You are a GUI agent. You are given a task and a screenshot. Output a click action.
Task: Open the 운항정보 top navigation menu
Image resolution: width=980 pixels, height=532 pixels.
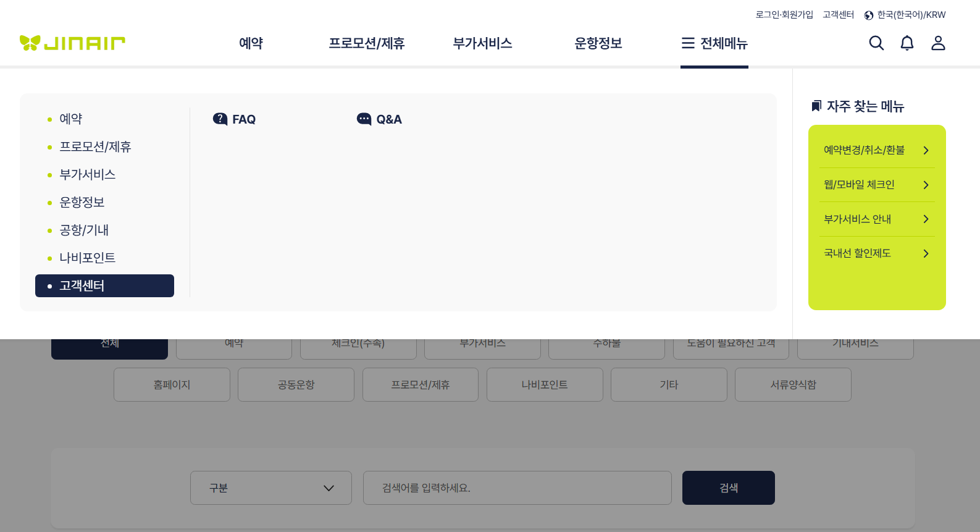pyautogui.click(x=598, y=43)
